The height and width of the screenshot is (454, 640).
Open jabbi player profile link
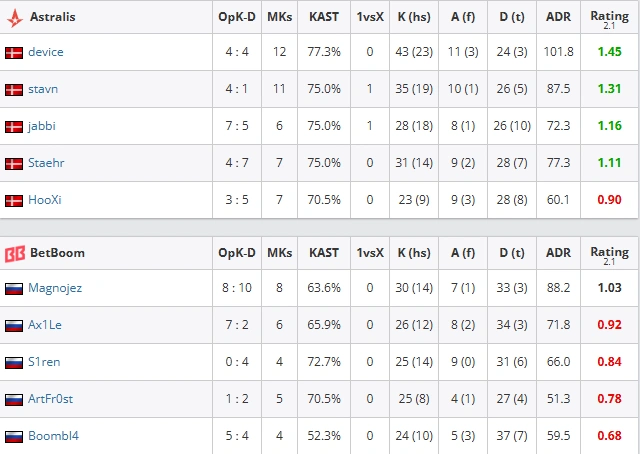click(x=42, y=126)
